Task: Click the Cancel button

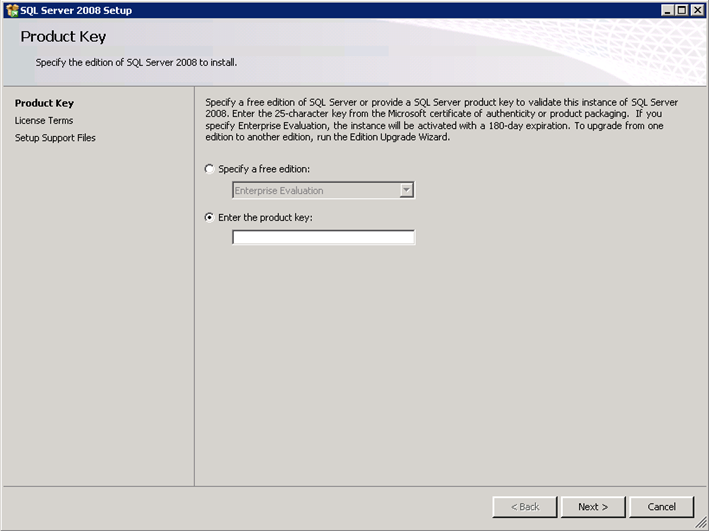Action: [x=662, y=507]
